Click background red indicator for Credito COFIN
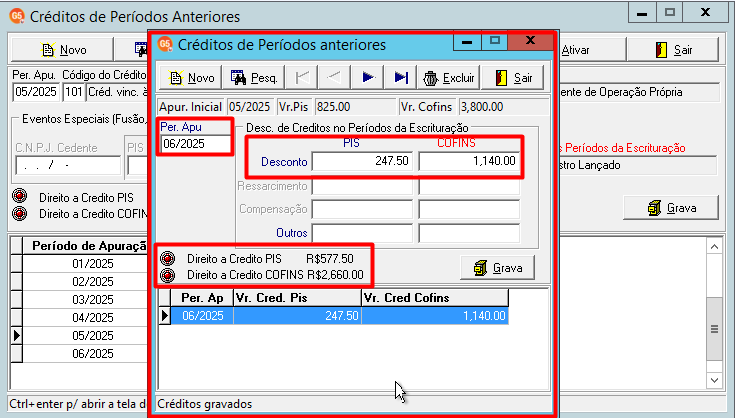The height and width of the screenshot is (418, 735). 19,213
